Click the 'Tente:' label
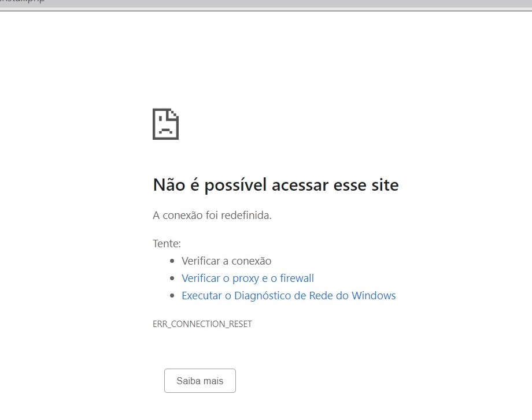Viewport: 532px width, 420px height. (x=167, y=244)
